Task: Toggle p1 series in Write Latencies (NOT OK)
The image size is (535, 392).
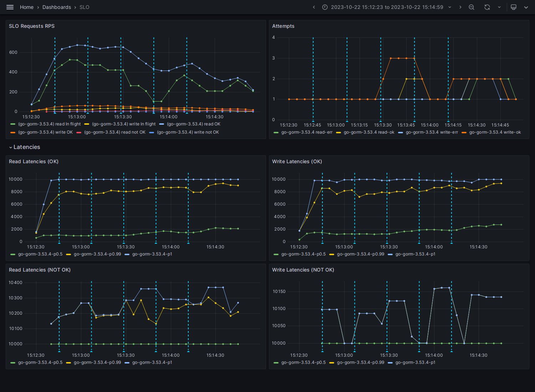Action: click(416, 362)
